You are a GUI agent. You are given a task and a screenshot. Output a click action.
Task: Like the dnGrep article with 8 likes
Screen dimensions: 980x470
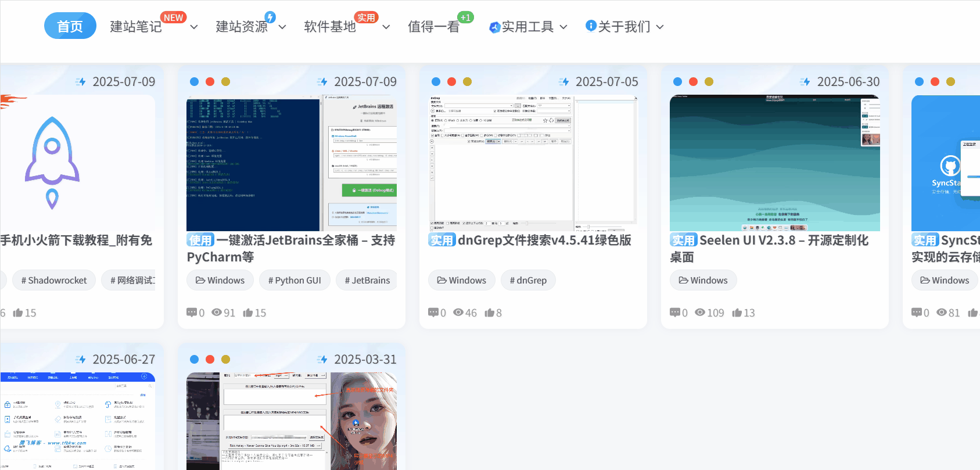pos(489,313)
